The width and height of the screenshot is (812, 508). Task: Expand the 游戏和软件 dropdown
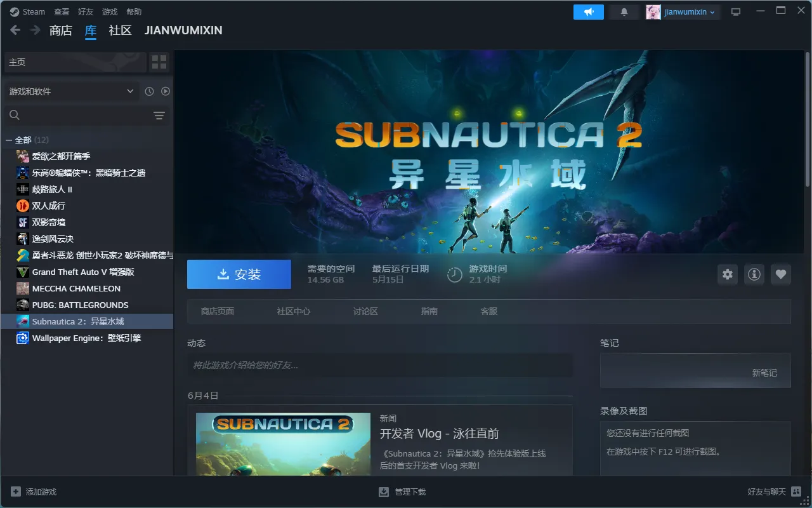click(x=72, y=91)
